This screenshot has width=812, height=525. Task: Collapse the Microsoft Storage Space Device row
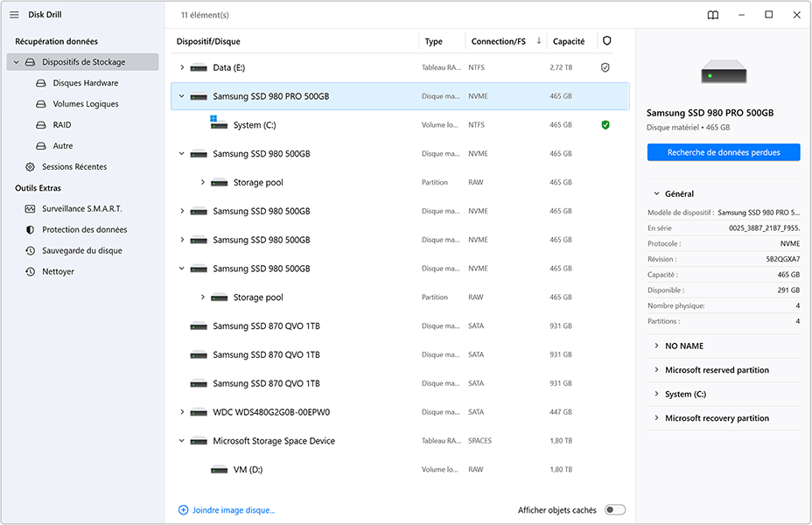(182, 441)
